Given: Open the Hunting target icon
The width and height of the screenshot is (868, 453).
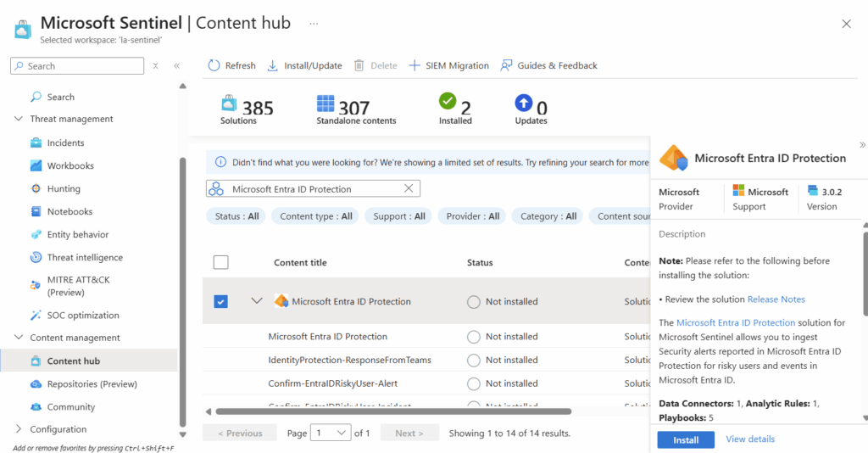Looking at the screenshot, I should point(36,188).
